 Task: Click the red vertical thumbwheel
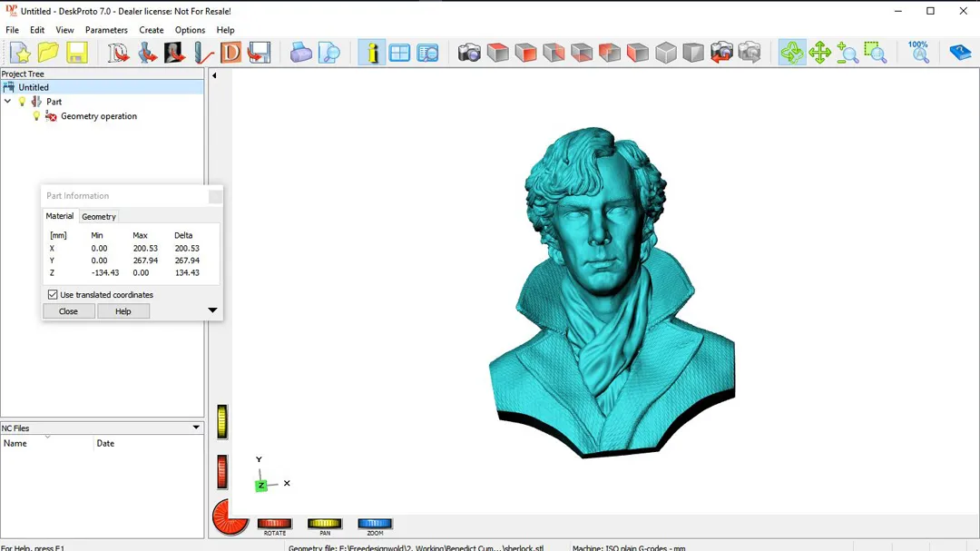pos(222,471)
